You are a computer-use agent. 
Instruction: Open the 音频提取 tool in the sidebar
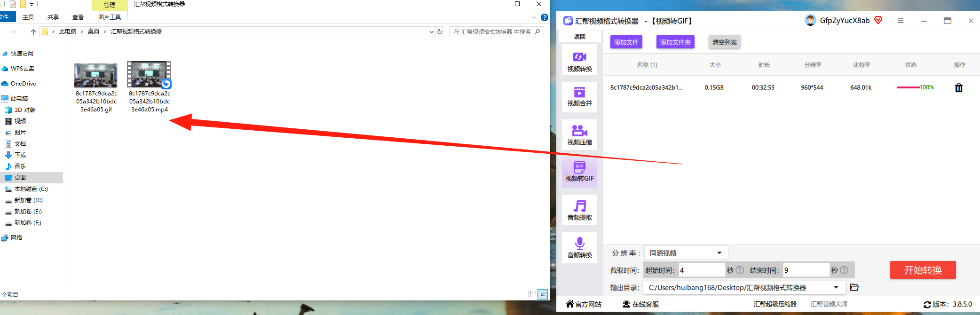(579, 210)
